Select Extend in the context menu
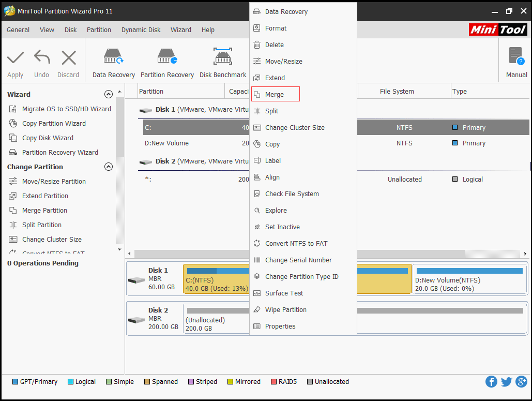 pos(303,78)
